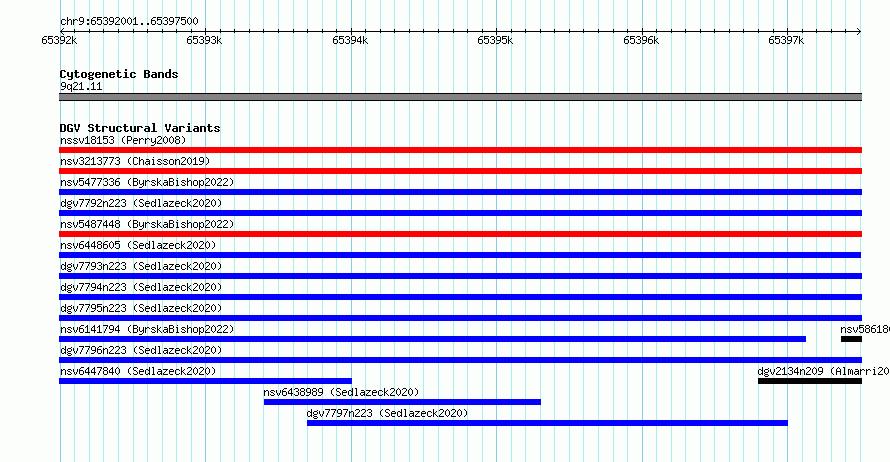Click the blue bar for dgv7796n223
Viewport: 890px width, 462px height.
[x=460, y=360]
